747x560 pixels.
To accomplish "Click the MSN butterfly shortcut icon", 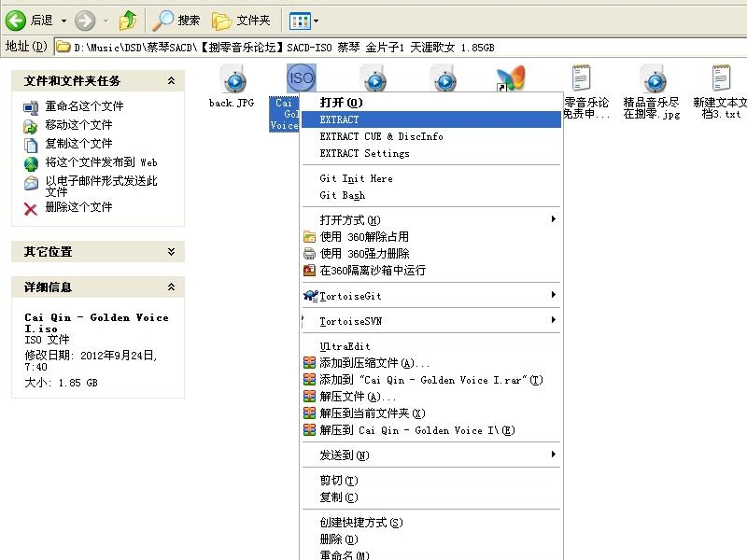I will pos(510,80).
